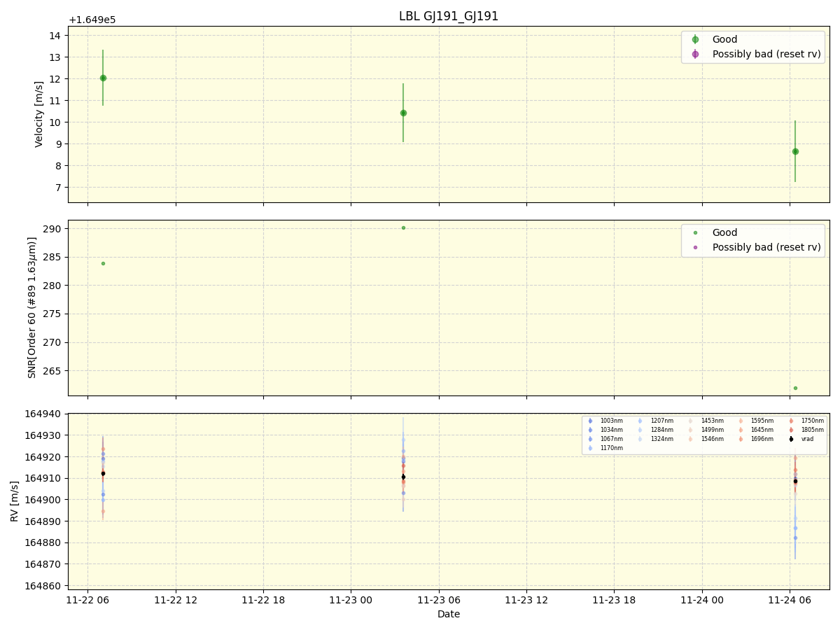Click the 164860 tick on the RV axis
The height and width of the screenshot is (630, 840).
coord(43,586)
